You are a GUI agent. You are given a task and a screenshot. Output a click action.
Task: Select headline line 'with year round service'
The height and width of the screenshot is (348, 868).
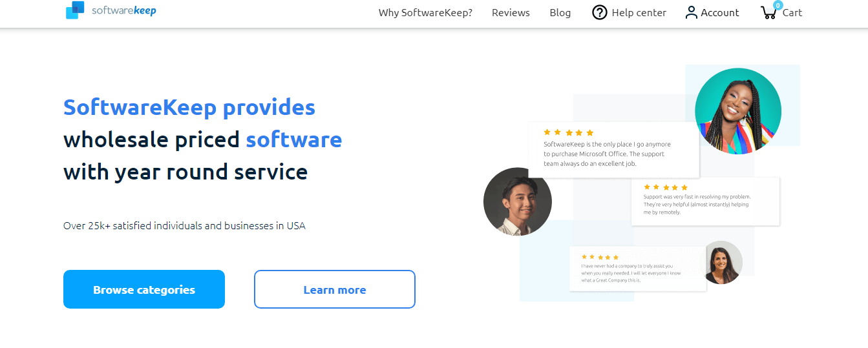pos(185,172)
